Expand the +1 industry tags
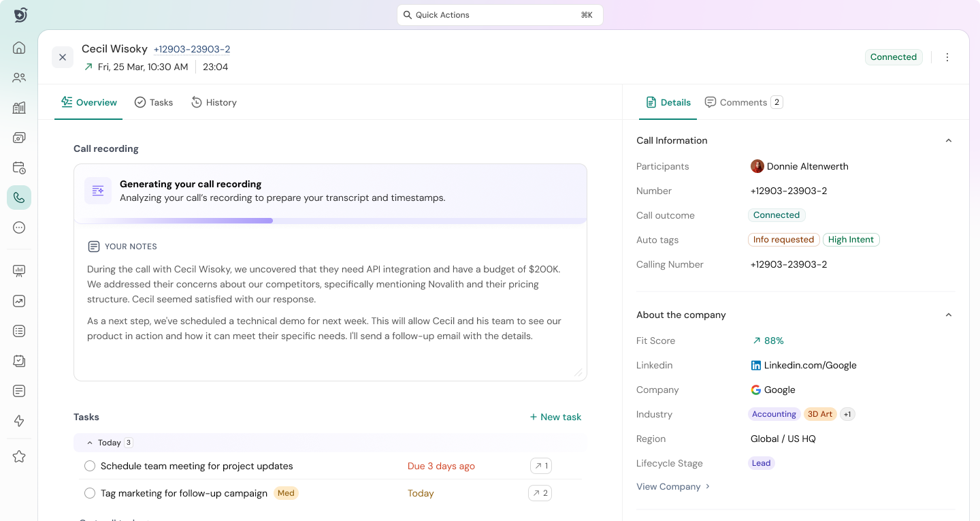980x521 pixels. coord(847,414)
